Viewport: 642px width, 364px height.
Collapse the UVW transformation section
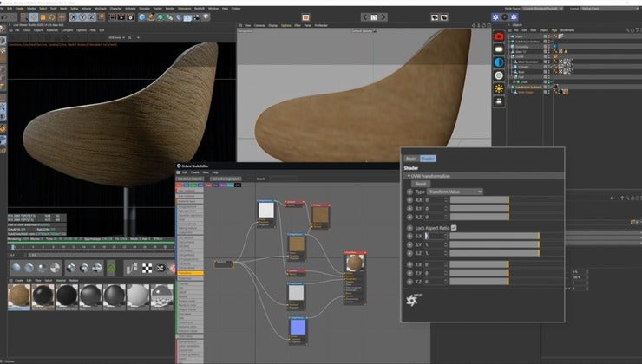(409, 176)
